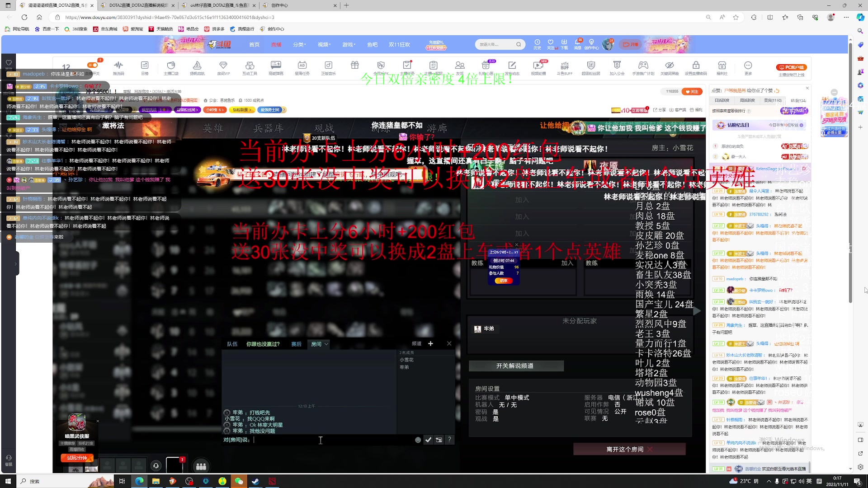Switch to 日亲密度 ranking tab
The image size is (868, 488).
click(x=722, y=100)
